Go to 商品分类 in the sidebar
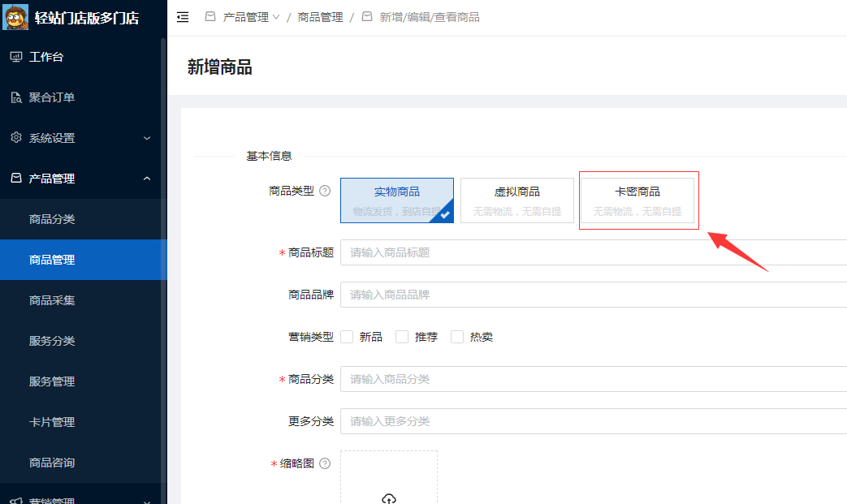Image resolution: width=847 pixels, height=504 pixels. pyautogui.click(x=52, y=219)
